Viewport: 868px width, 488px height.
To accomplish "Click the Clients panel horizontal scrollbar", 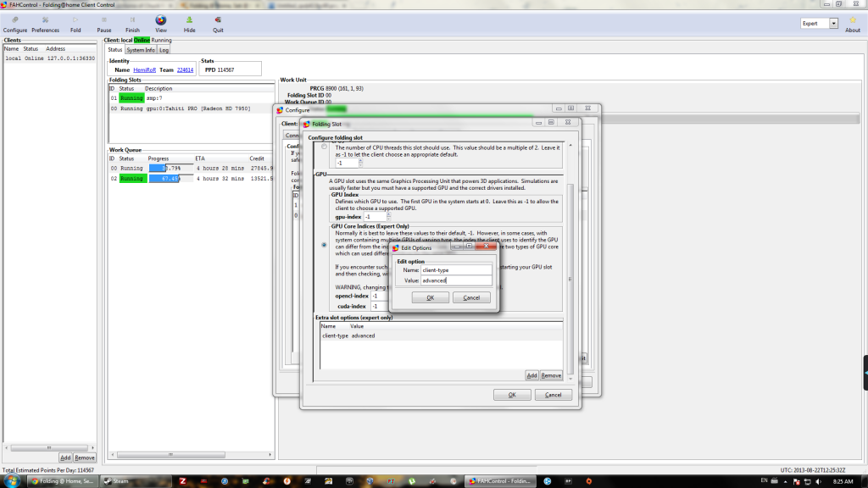I will (x=49, y=447).
